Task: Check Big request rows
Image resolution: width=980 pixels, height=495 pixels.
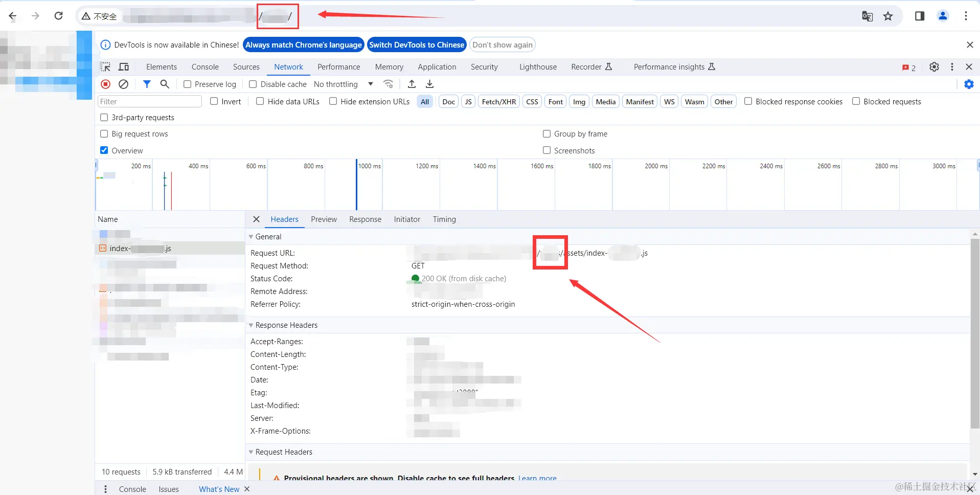Action: [104, 134]
